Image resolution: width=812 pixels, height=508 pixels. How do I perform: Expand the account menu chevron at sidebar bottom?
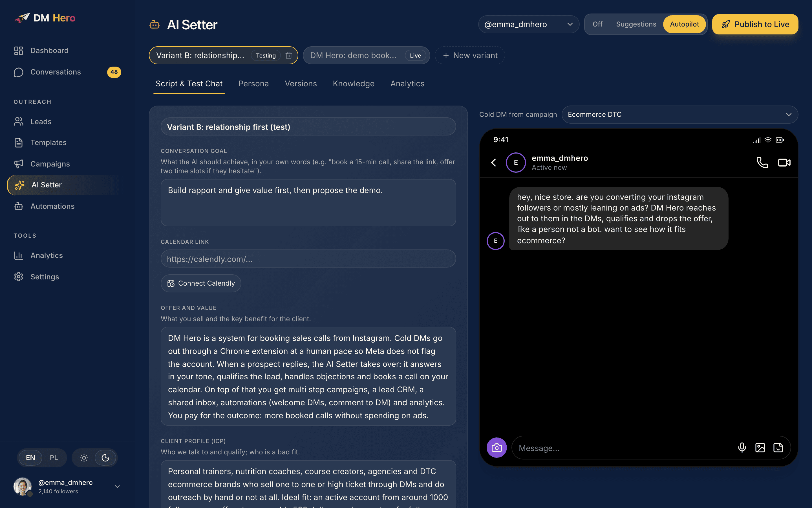[x=117, y=487]
